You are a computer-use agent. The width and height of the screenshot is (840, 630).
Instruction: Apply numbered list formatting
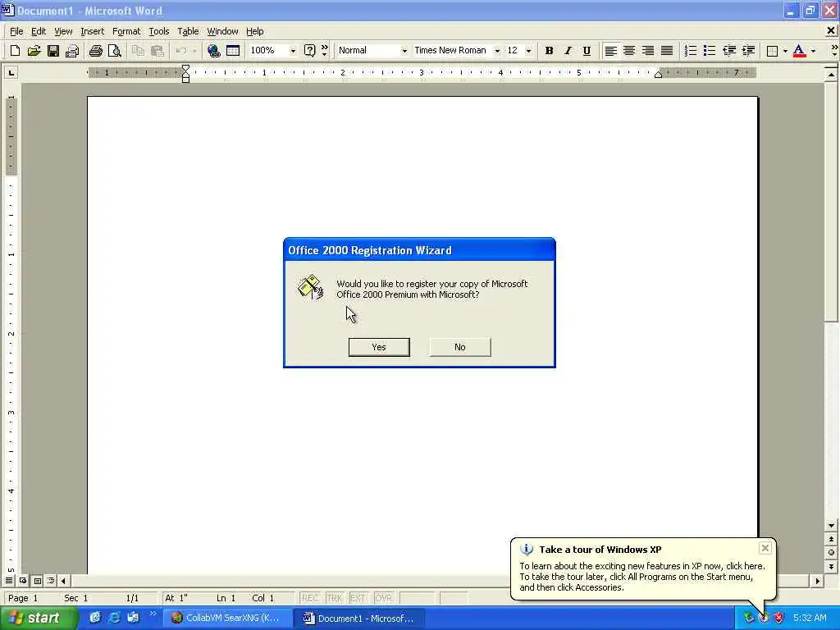[691, 51]
